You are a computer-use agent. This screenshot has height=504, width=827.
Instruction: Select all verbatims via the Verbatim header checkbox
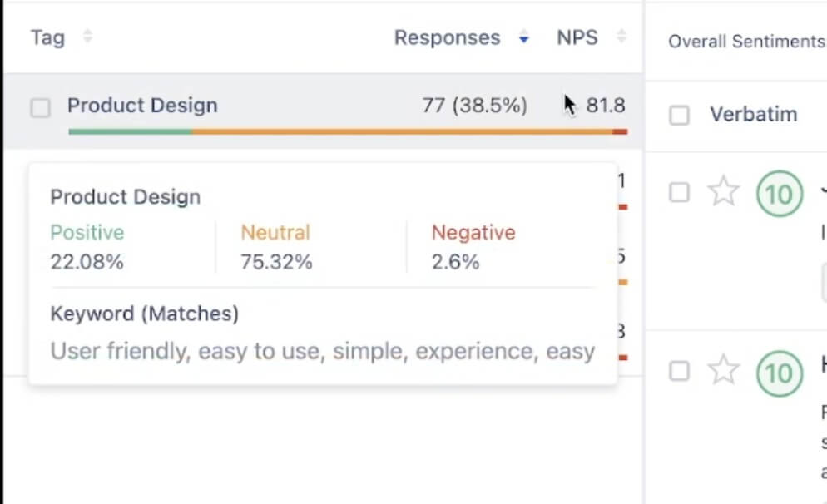point(679,115)
